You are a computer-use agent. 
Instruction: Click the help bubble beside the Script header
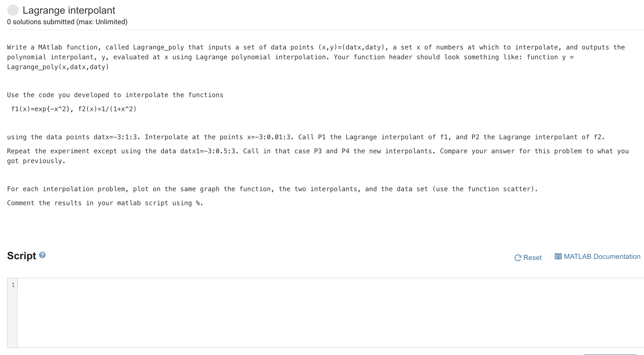click(x=42, y=255)
